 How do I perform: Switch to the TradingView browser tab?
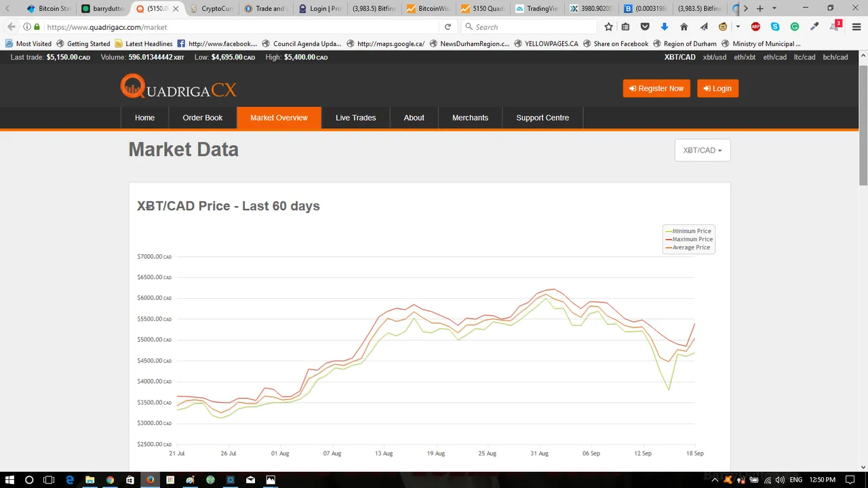pos(537,9)
